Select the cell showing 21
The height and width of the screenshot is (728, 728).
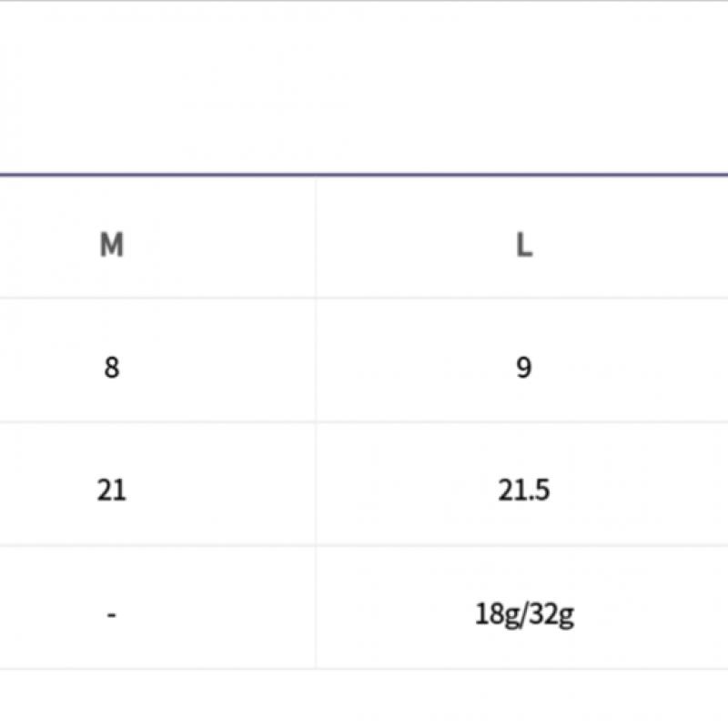(x=111, y=490)
